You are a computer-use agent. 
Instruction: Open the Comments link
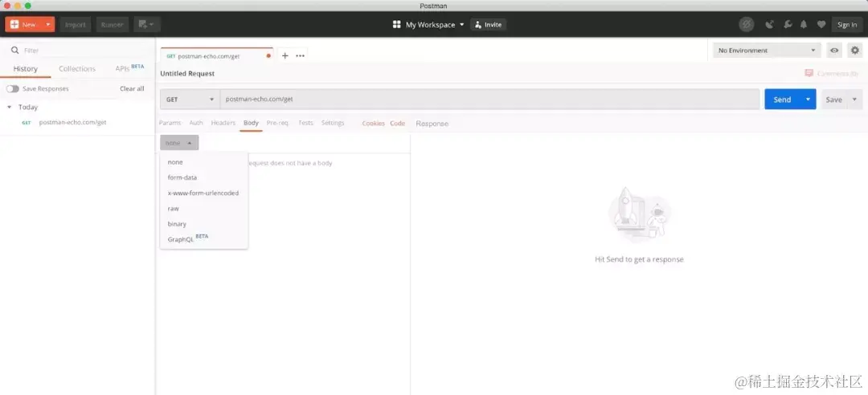point(832,73)
